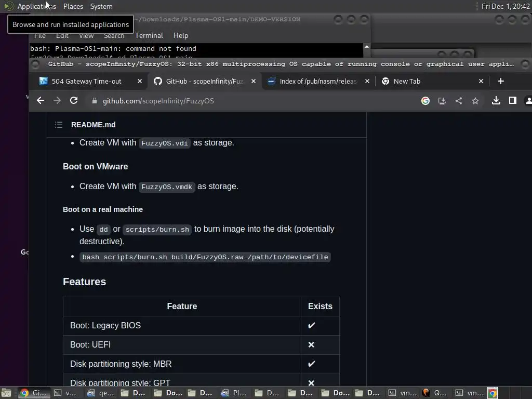Close the 504 Gateway Time-out tab
This screenshot has width=532, height=399.
(139, 81)
